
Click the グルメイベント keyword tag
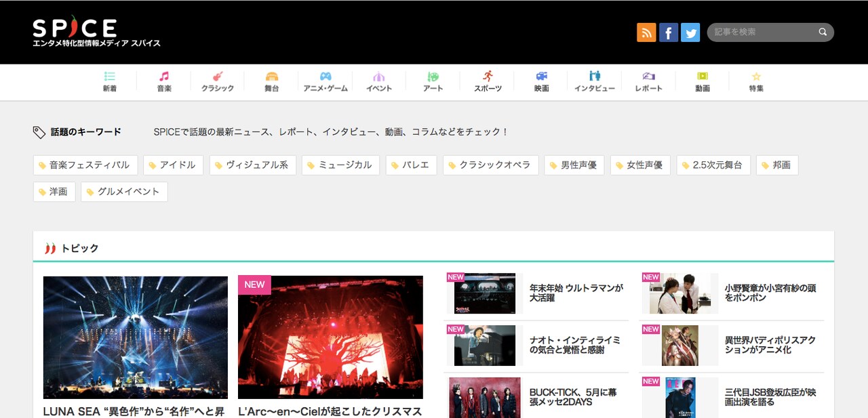pyautogui.click(x=124, y=192)
